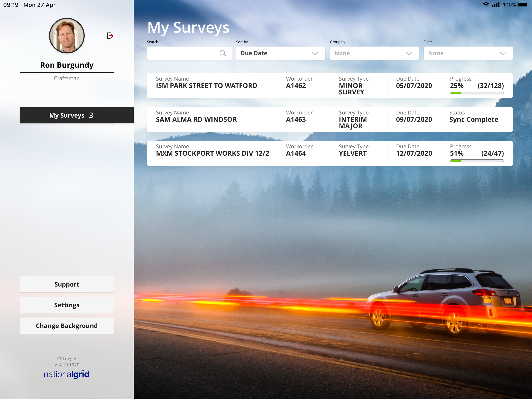Click the Wi-Fi status icon
This screenshot has height=399, width=532.
(486, 5)
